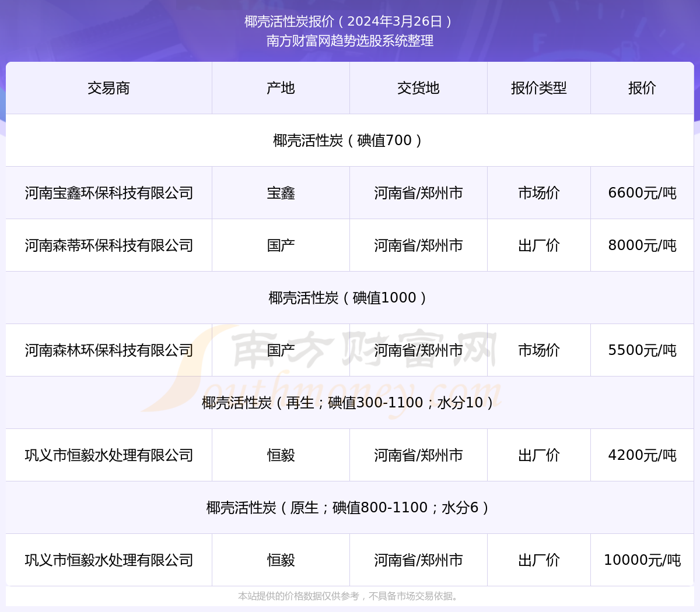
Task: Select the 椰壳活性炭（碘值700）section row
Action: pos(350,140)
